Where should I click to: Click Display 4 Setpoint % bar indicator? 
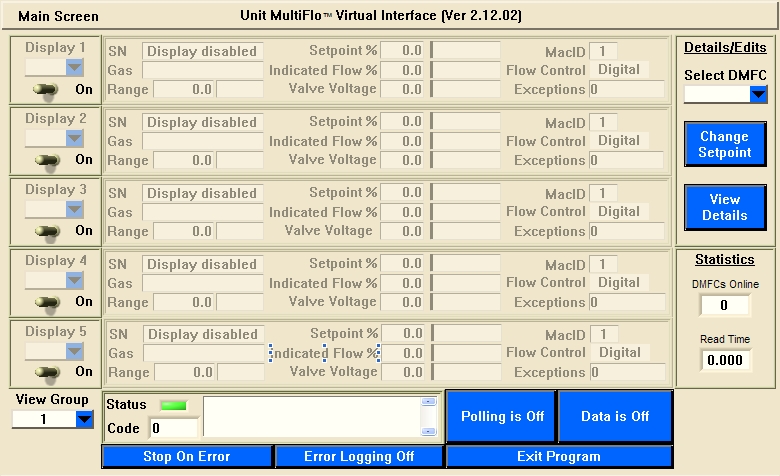[466, 263]
